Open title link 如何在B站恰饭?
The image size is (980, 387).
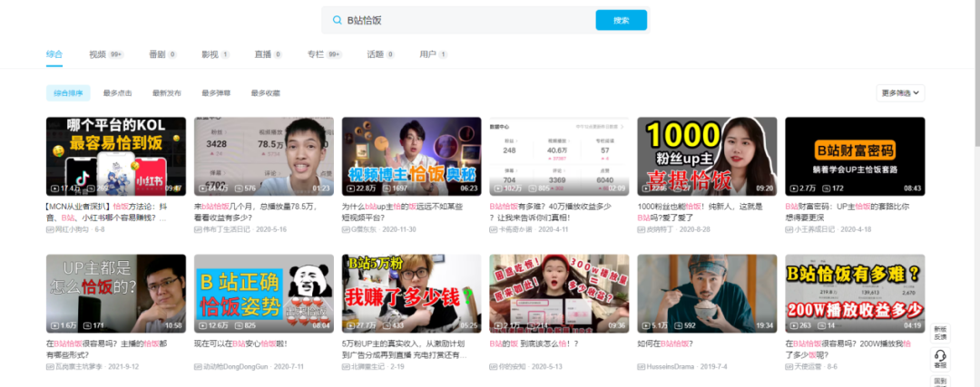point(665,343)
